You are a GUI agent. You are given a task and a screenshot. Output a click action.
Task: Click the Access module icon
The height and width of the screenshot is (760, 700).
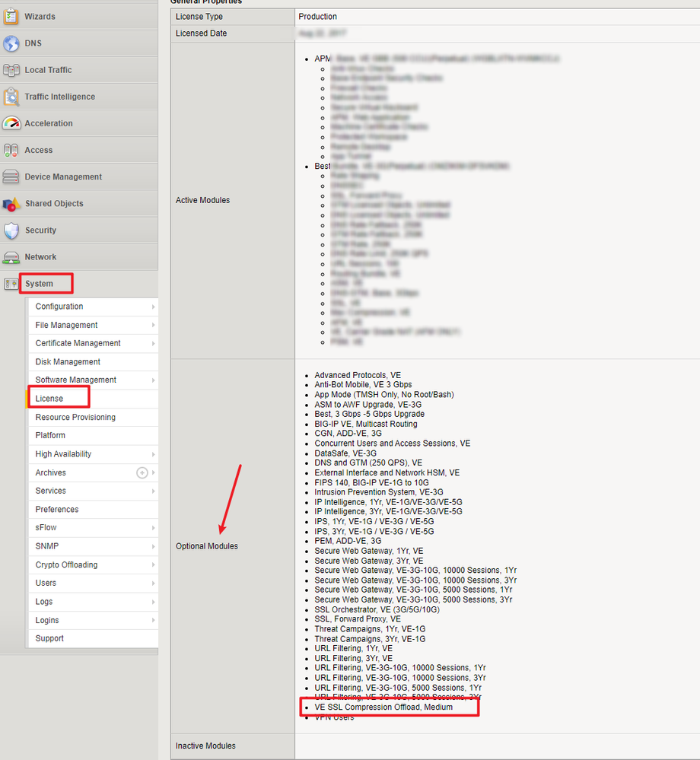tap(11, 150)
